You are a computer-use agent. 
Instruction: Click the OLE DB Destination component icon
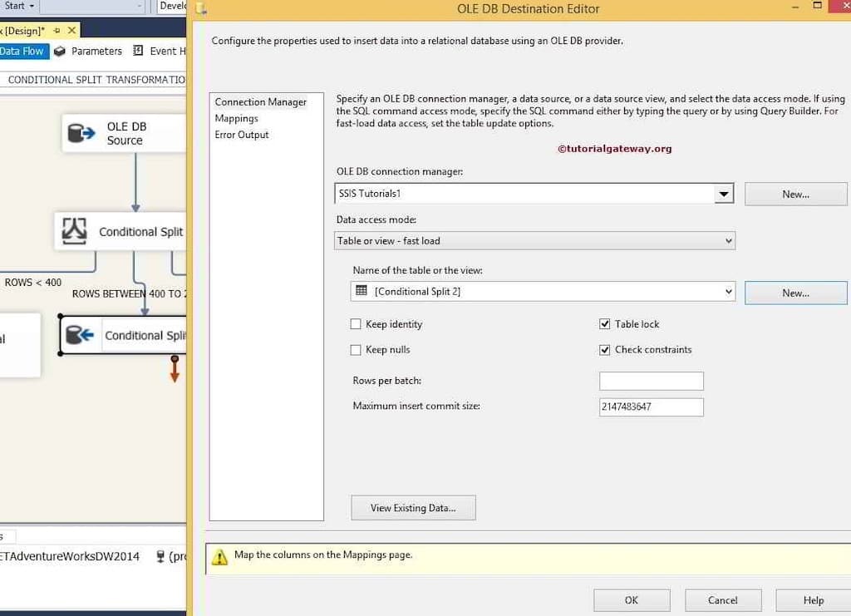[80, 335]
